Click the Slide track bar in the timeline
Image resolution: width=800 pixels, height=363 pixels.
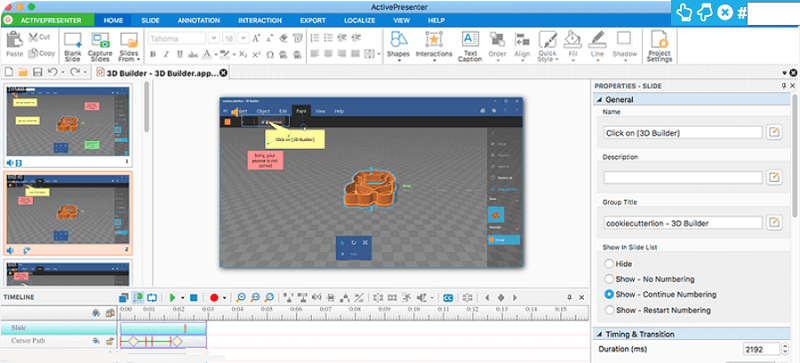[x=163, y=328]
